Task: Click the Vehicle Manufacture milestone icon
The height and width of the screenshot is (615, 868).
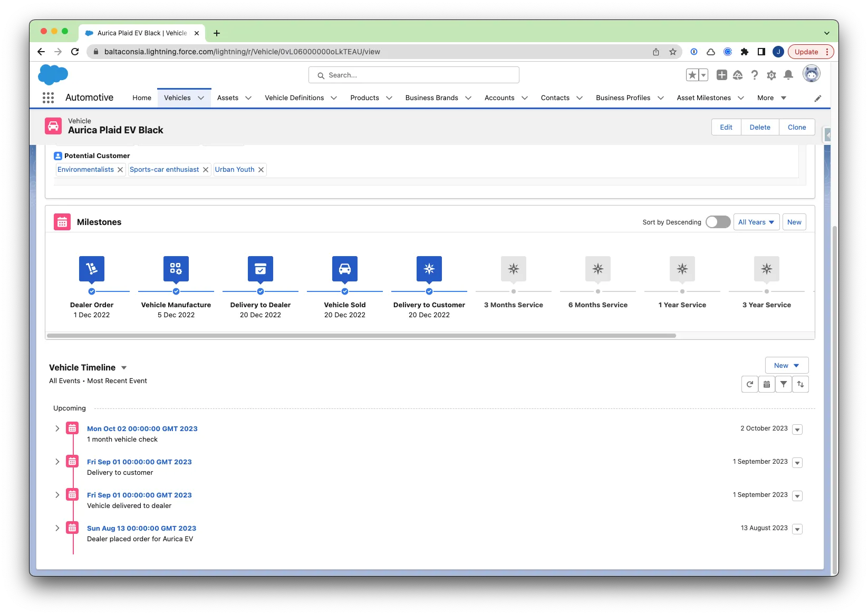Action: point(176,269)
